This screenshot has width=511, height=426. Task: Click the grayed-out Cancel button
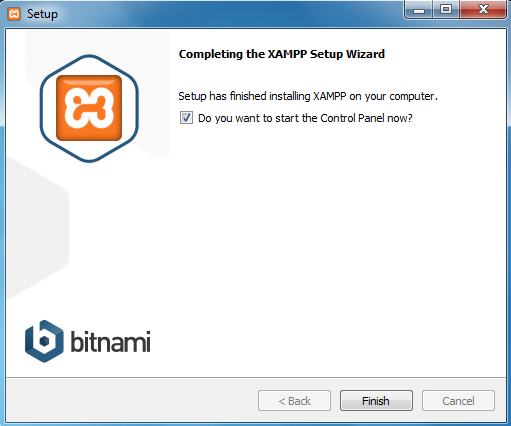tap(458, 401)
